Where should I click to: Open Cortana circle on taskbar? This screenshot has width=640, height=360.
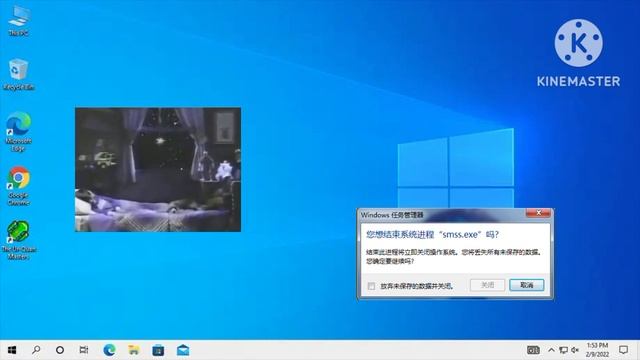[60, 350]
